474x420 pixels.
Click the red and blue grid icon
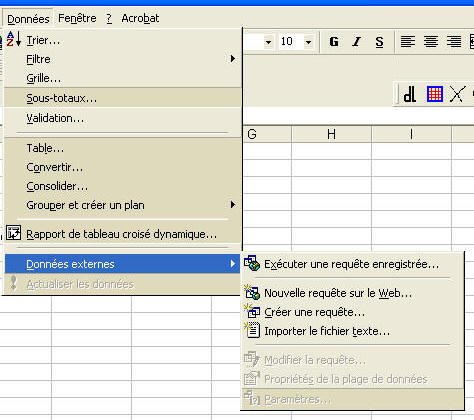coord(435,94)
